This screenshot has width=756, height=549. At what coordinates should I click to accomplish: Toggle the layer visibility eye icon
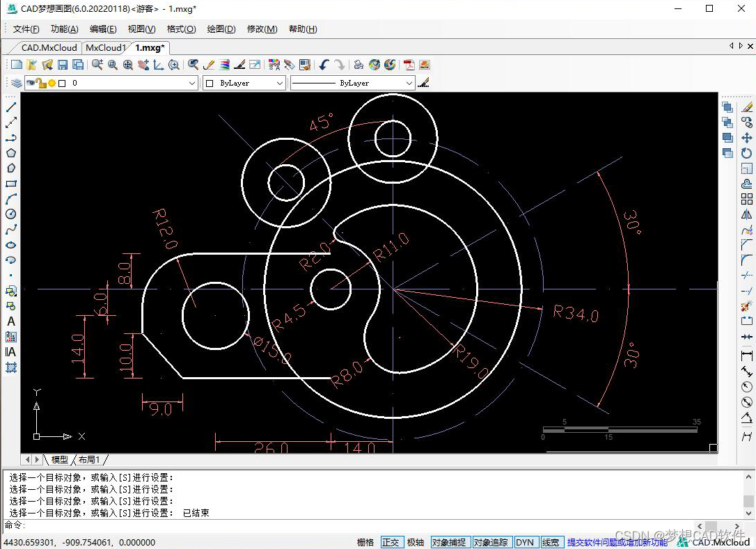pyautogui.click(x=31, y=83)
